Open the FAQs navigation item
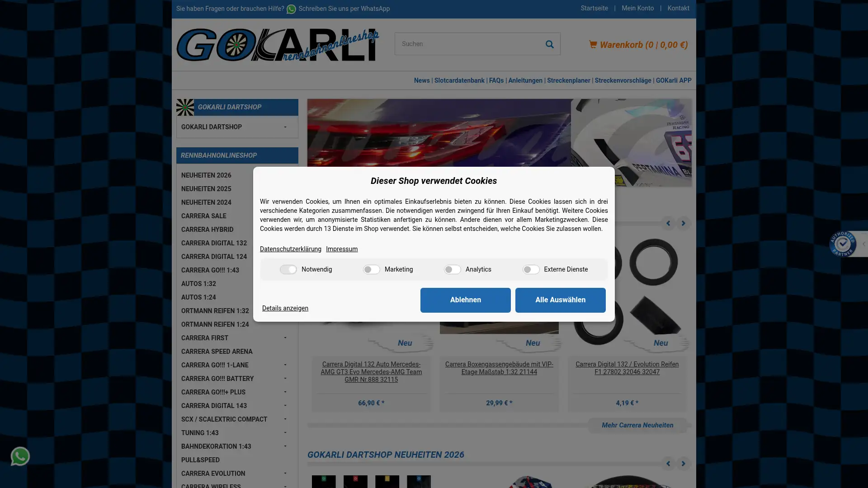 496,80
